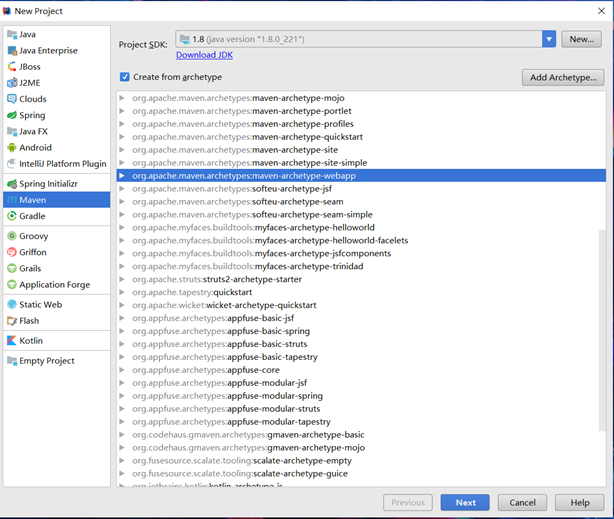Click the Application Forge icon
Viewport: 614px width, 519px height.
coord(12,284)
